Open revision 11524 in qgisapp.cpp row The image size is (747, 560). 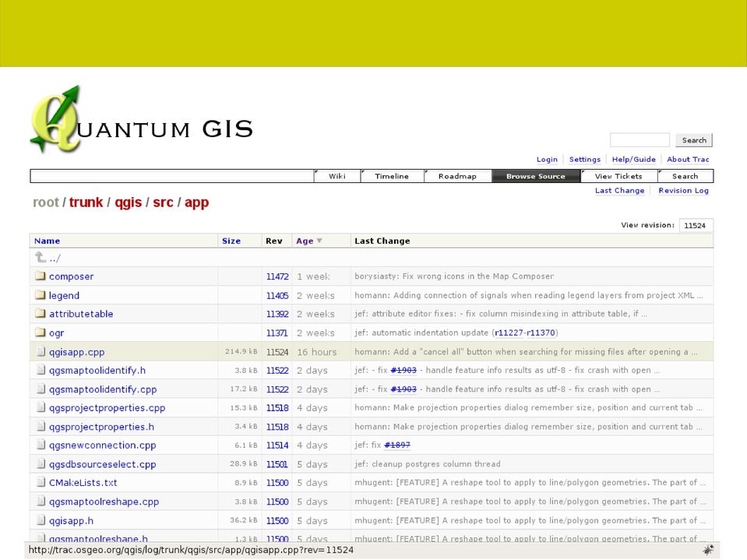pyautogui.click(x=277, y=352)
